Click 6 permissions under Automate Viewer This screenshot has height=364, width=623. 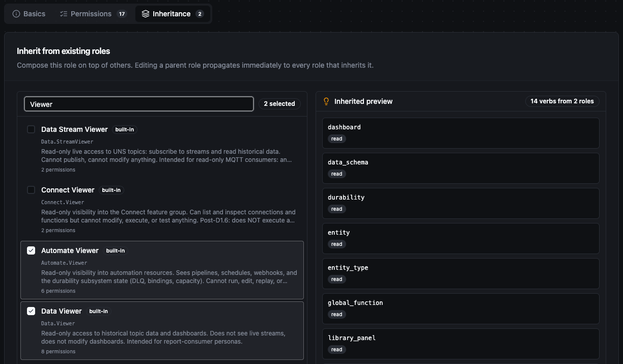point(58,291)
